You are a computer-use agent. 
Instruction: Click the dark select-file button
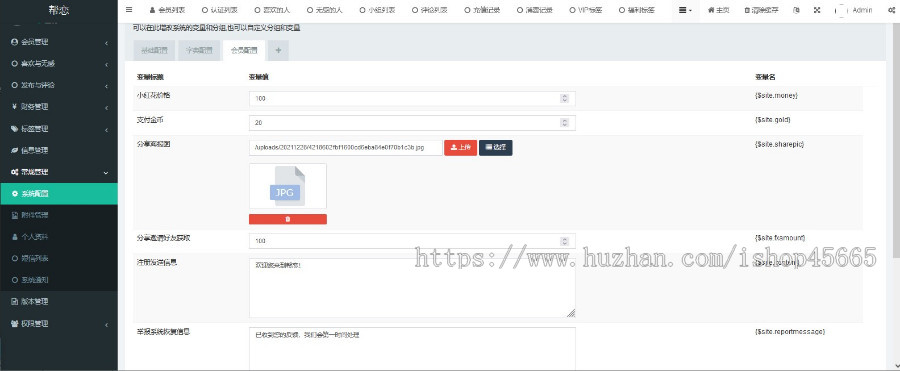495,148
